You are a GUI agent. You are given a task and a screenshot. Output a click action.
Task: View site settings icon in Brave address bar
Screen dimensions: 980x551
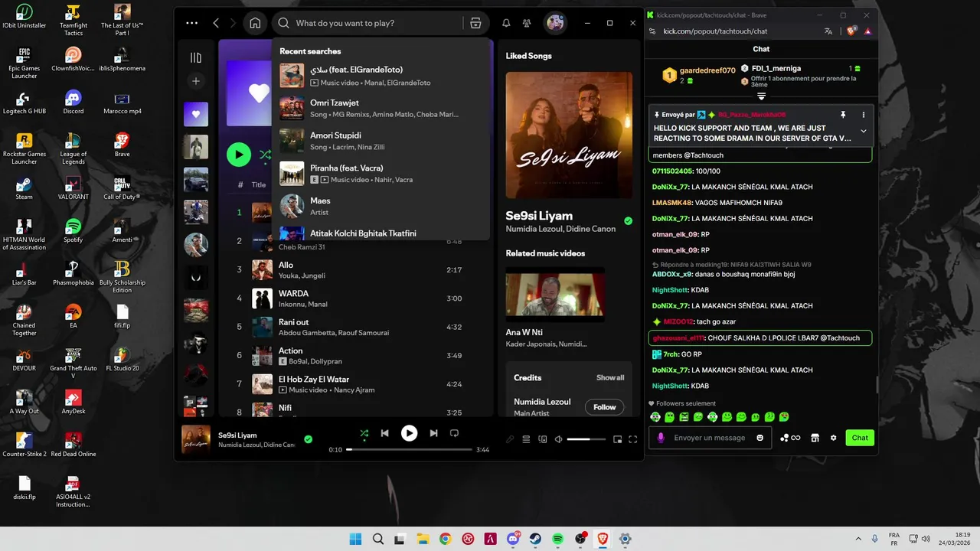652,31
